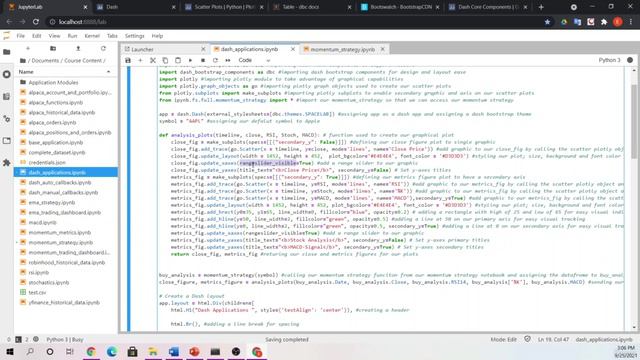The image size is (640, 360).
Task: Run the selected cell
Action: coord(190,60)
